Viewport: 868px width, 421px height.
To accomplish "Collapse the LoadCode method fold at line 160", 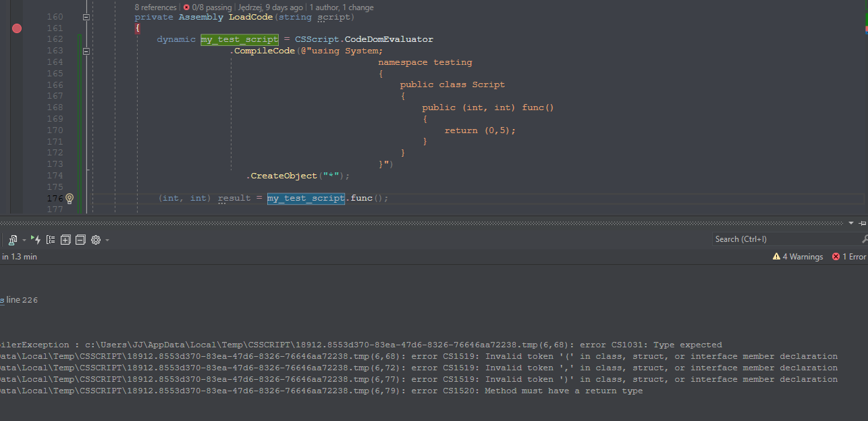I will click(x=86, y=17).
